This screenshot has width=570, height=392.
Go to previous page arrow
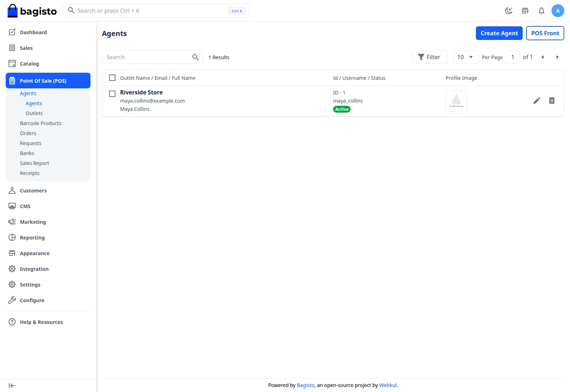[x=543, y=57]
